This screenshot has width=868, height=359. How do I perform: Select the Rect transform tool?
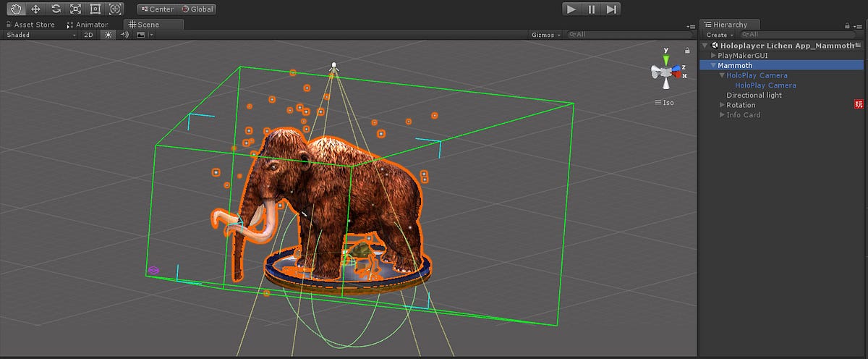[95, 9]
